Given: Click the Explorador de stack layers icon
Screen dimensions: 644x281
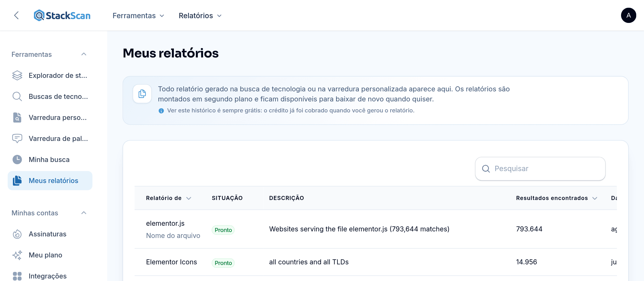Looking at the screenshot, I should coord(17,75).
